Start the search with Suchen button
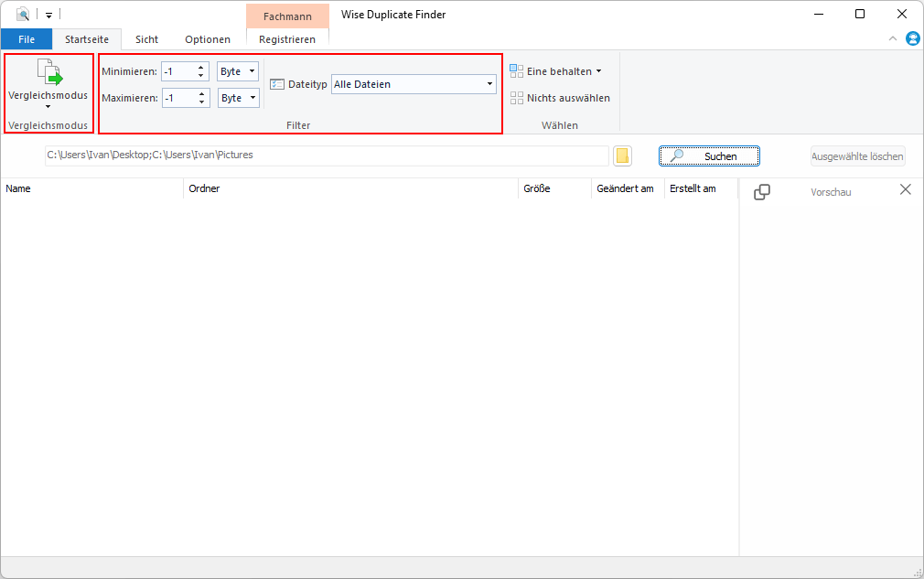The height and width of the screenshot is (579, 924). 709,156
